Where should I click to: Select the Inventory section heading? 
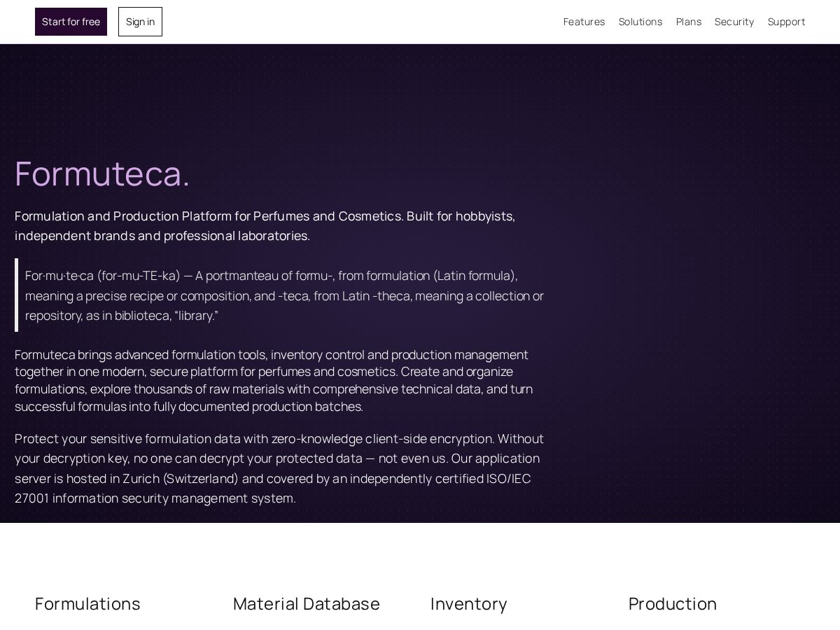coord(468,603)
